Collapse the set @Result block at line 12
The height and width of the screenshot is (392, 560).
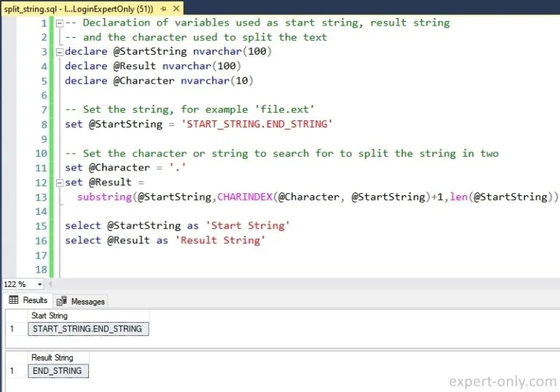click(60, 183)
